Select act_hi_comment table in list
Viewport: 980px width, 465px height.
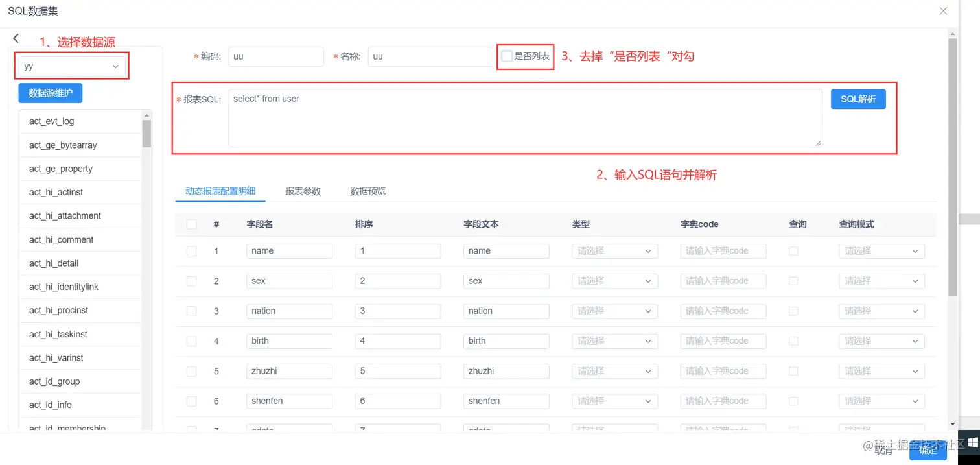[80, 239]
